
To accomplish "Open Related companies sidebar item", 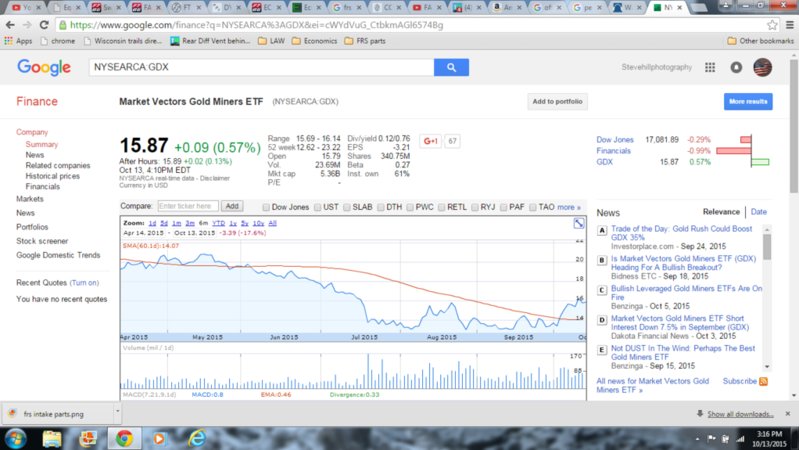I will pos(58,166).
